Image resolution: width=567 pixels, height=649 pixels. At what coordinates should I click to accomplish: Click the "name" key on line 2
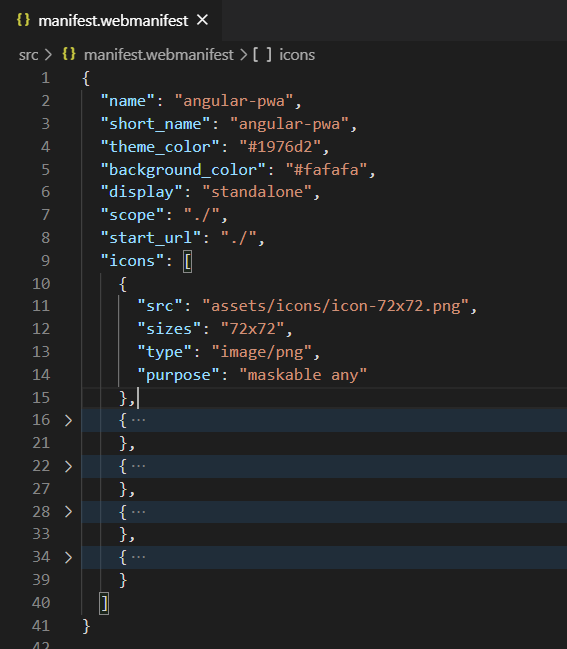click(127, 101)
